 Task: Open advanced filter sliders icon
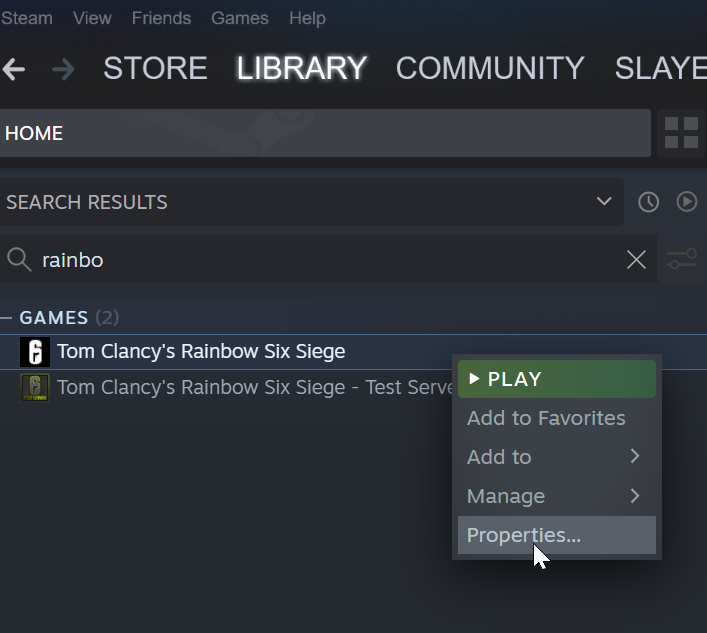(x=682, y=259)
